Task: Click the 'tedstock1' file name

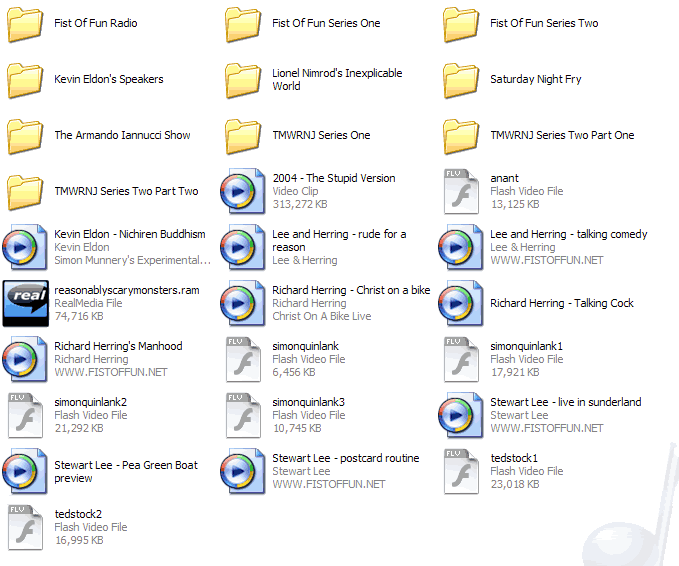Action: pyautogui.click(x=514, y=458)
